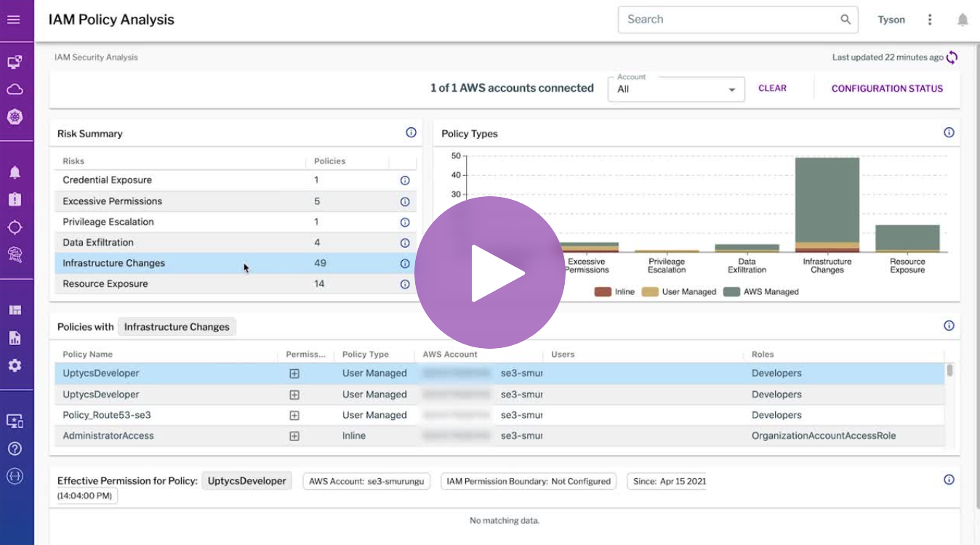This screenshot has width=980, height=545.
Task: Open the settings gear in sidebar
Action: click(x=15, y=365)
